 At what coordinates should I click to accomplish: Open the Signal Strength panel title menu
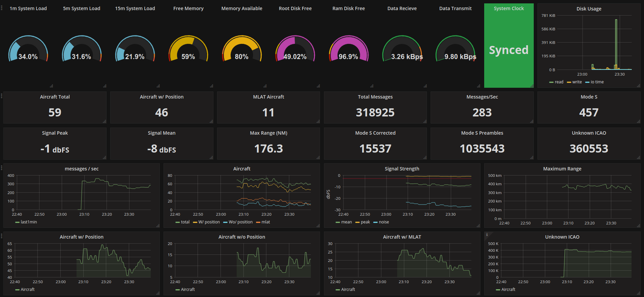[402, 169]
